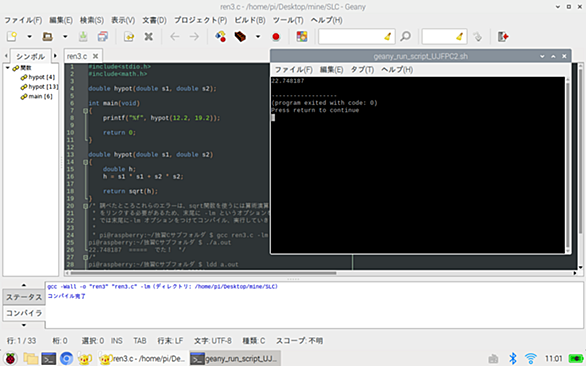The height and width of the screenshot is (366, 586).
Task: Open terminal window 編集(E) menu
Action: (331, 70)
